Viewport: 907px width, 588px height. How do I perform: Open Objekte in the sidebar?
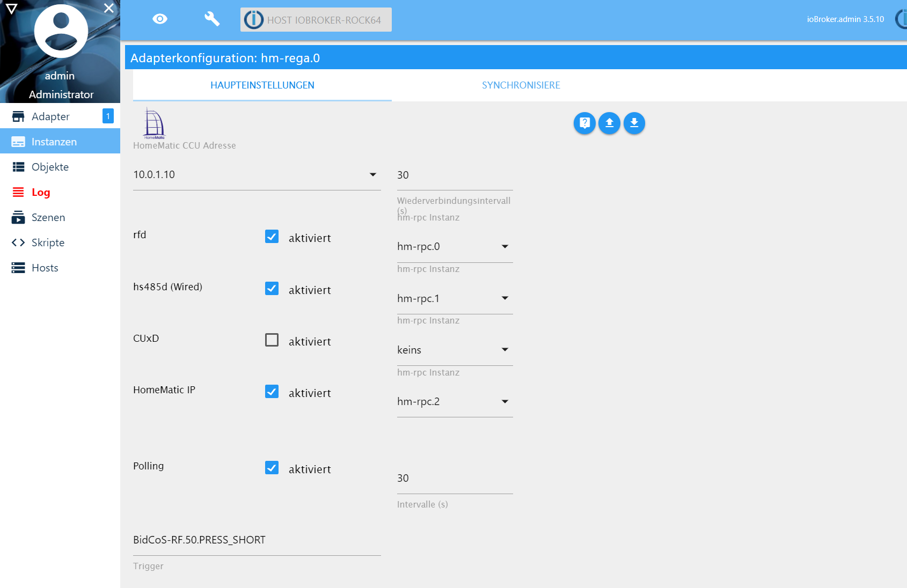pos(60,167)
